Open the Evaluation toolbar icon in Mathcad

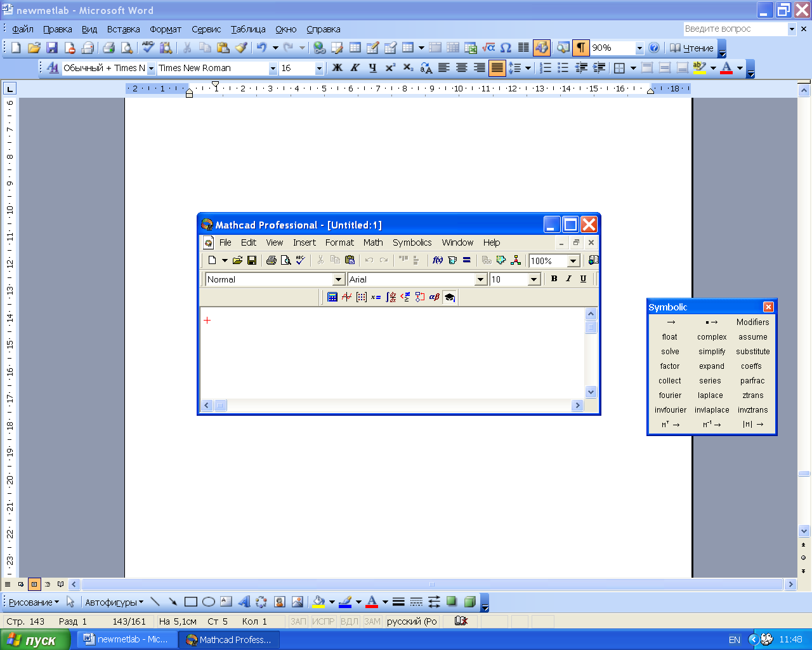pos(376,297)
